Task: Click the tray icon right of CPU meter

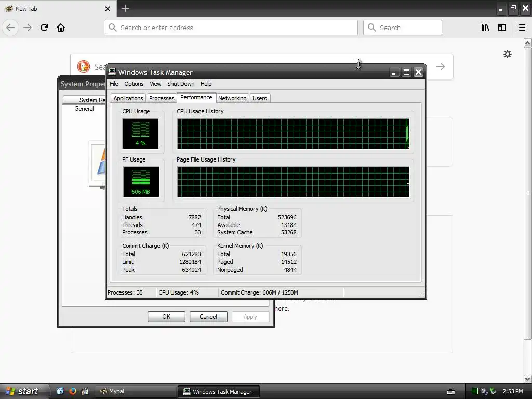Action: tap(484, 391)
